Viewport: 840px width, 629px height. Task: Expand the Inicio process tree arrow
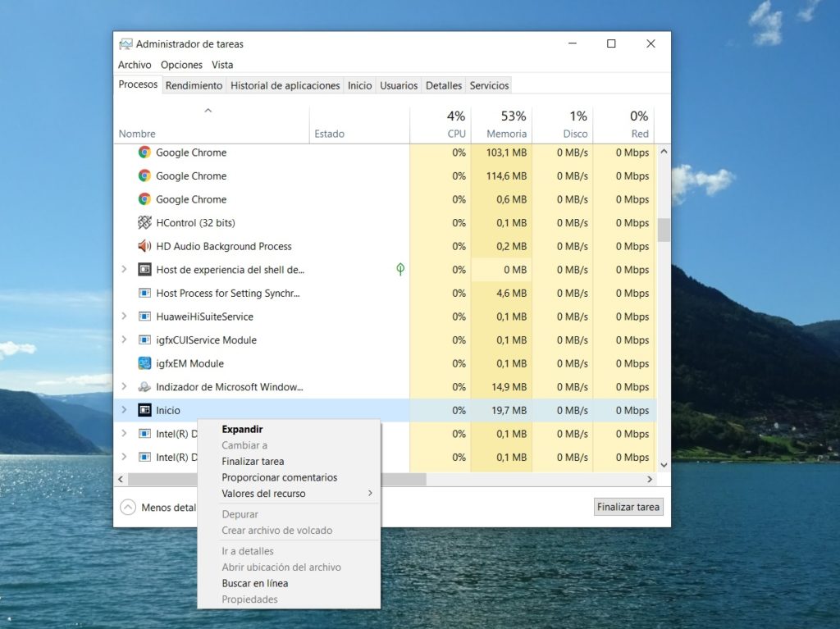click(124, 410)
